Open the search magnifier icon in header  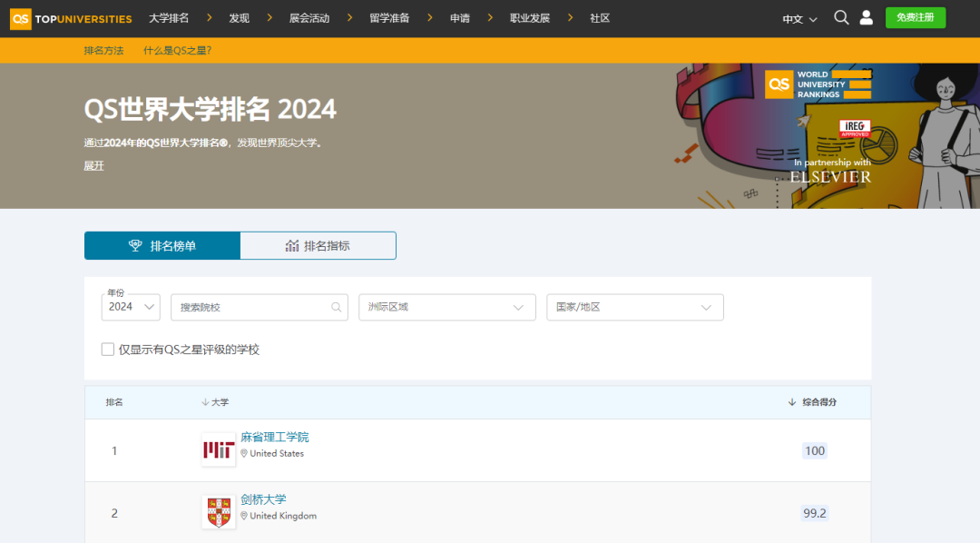click(x=841, y=18)
